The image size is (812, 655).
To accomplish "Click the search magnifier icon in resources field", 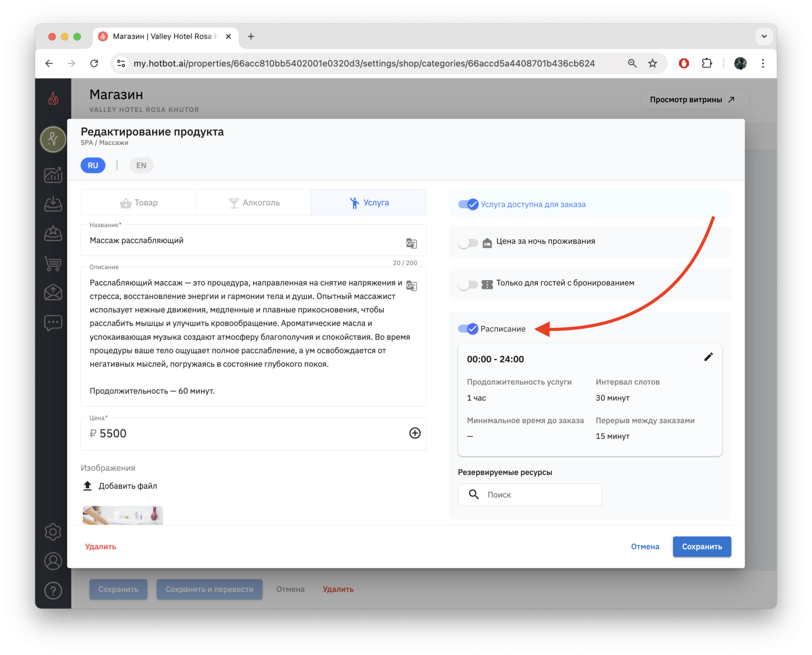I will click(474, 495).
